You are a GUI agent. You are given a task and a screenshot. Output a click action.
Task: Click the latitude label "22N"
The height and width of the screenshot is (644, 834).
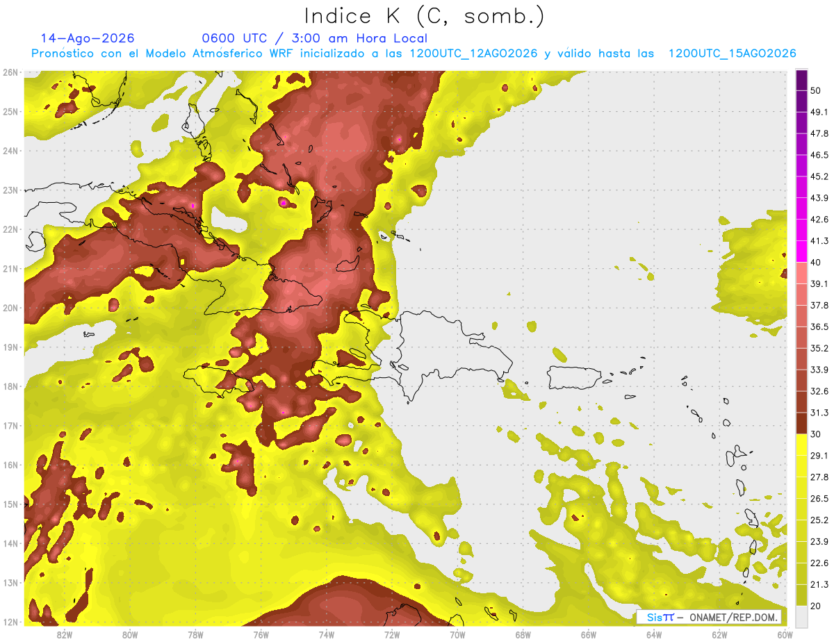(x=10, y=229)
